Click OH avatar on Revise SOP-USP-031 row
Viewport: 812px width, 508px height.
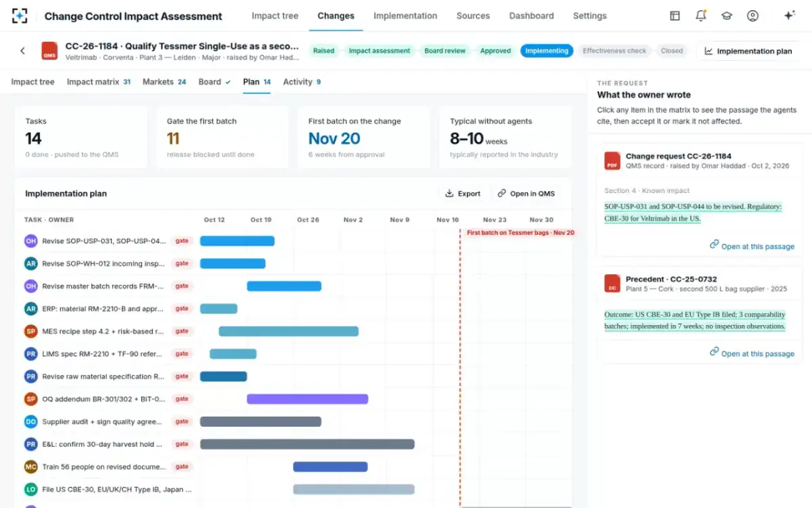[30, 241]
